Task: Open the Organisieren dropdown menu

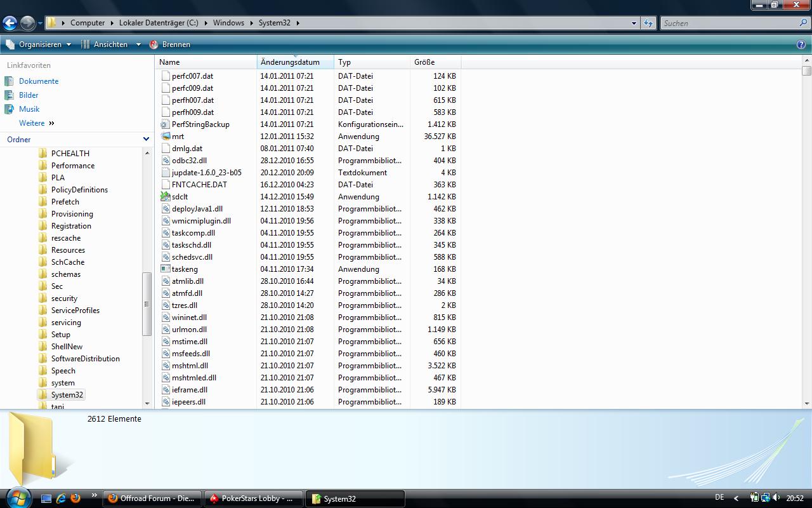Action: click(x=39, y=44)
